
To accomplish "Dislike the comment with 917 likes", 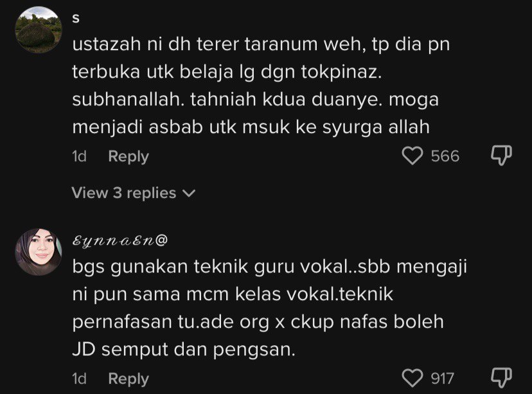I will coord(501,377).
